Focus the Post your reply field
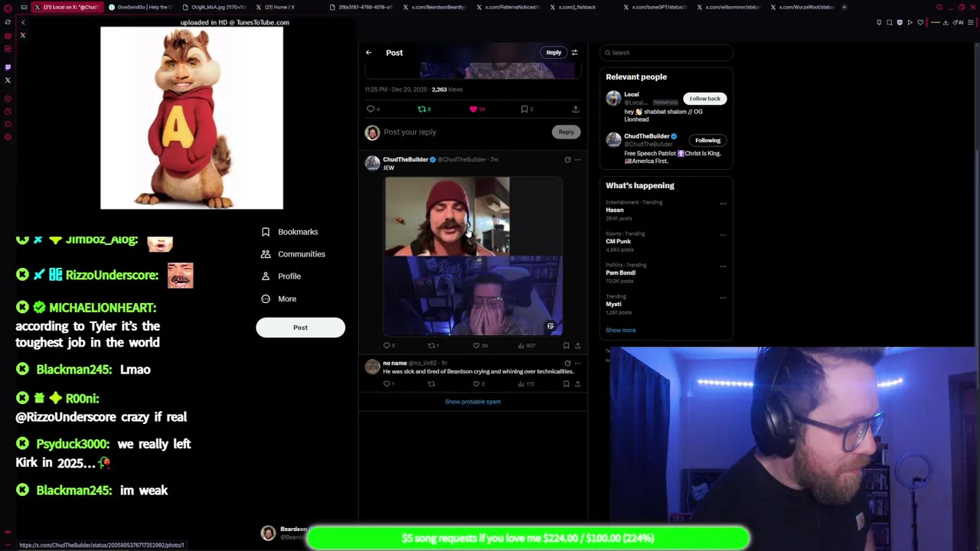Viewport: 980px width, 551px height. tap(465, 132)
